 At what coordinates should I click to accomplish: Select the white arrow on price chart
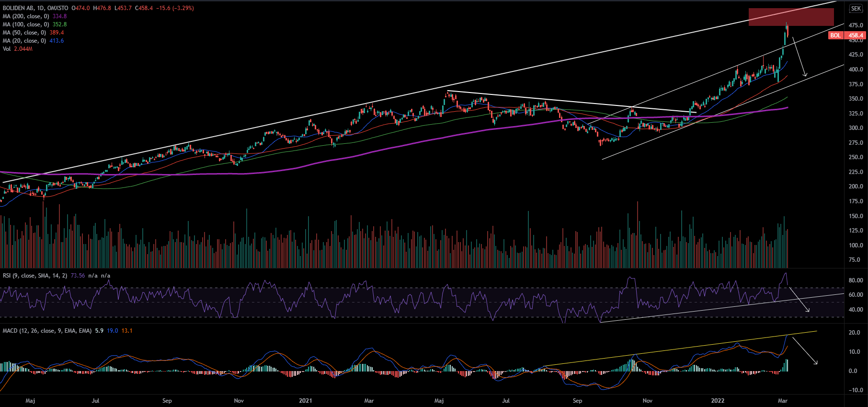point(799,58)
